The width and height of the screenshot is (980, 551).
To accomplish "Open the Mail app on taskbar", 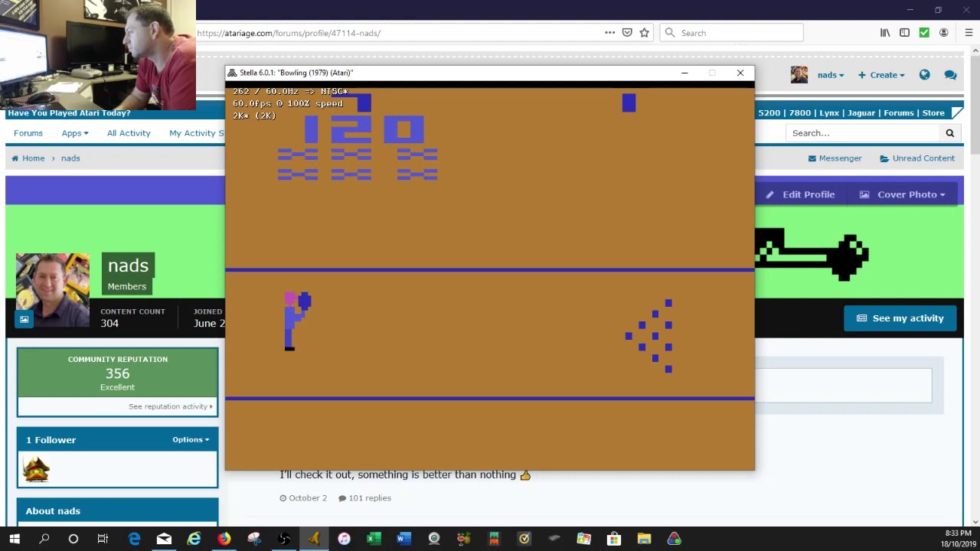I will 164,539.
